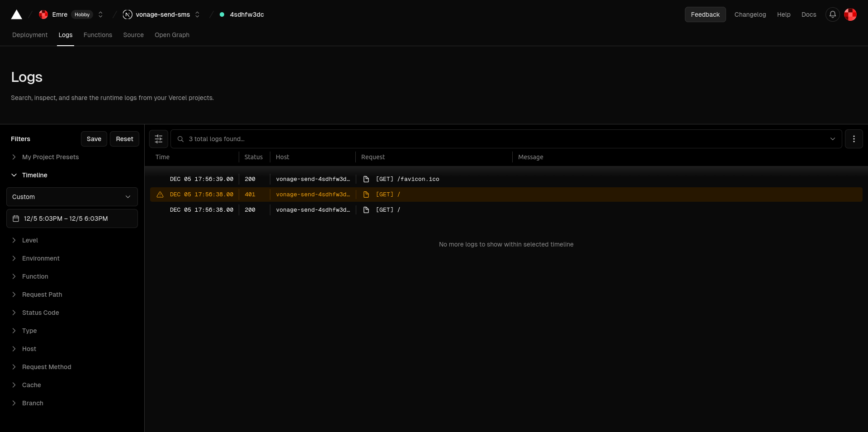Save the current filters
Viewport: 868px width, 432px height.
[x=94, y=139]
